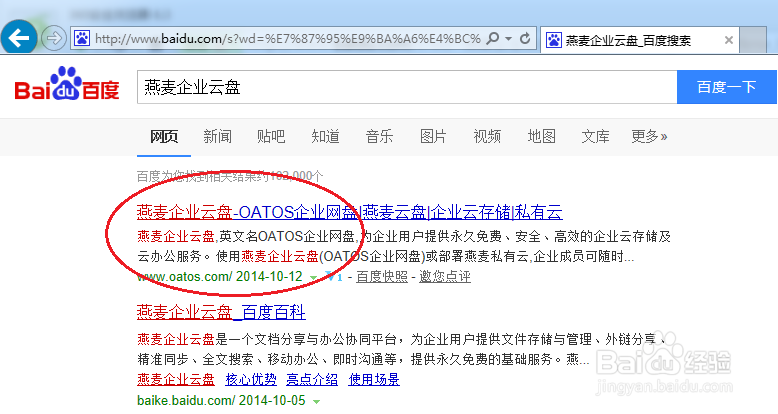Open the 核心优势 sublink
778x414 pixels.
tap(251, 380)
